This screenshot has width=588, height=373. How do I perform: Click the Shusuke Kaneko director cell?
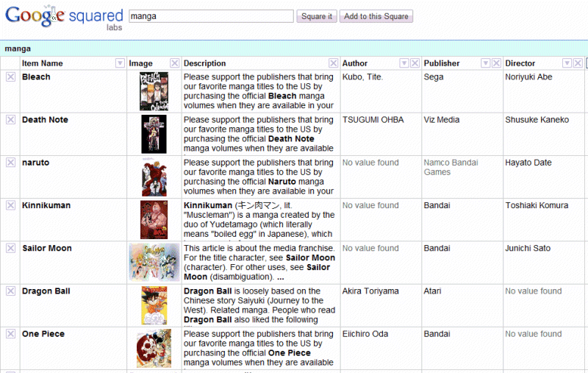click(537, 120)
